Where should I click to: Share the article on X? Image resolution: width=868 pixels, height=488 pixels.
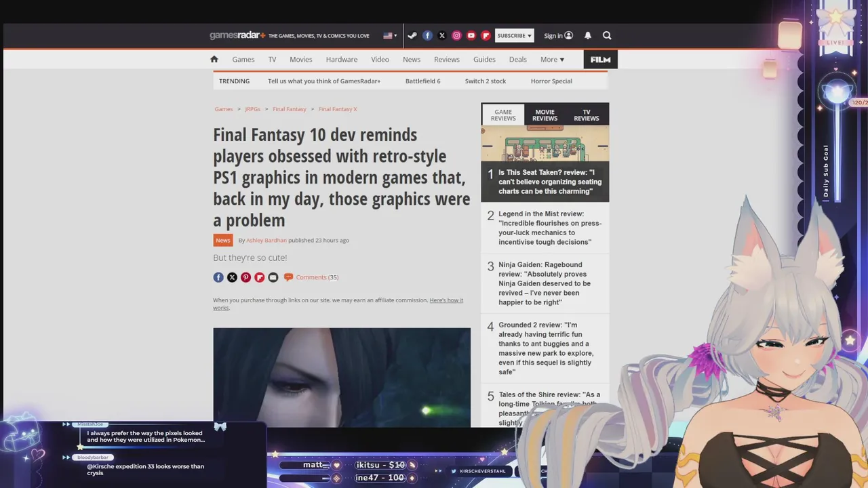232,277
